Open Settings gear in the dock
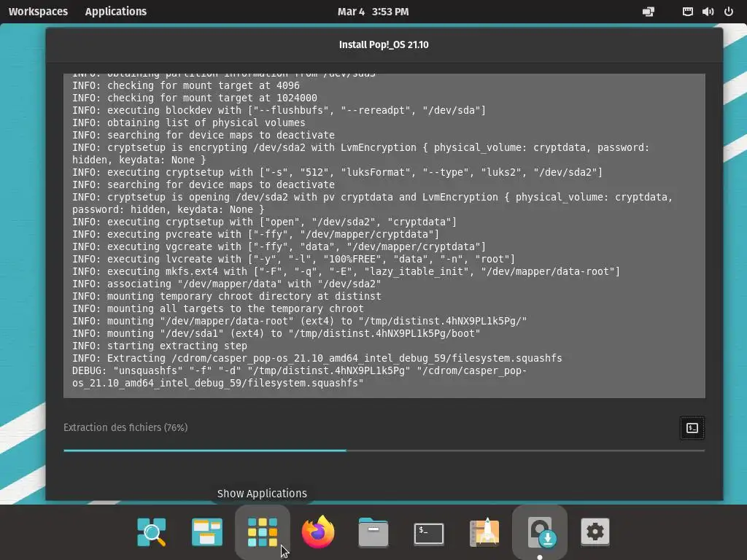Viewport: 747px width, 560px height. click(x=595, y=532)
